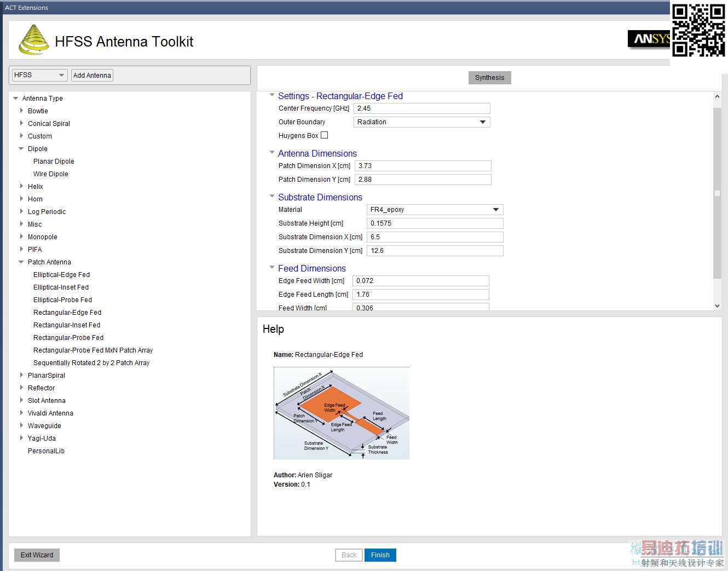728x571 pixels.
Task: Expand the Horn antenna category
Action: (x=21, y=199)
